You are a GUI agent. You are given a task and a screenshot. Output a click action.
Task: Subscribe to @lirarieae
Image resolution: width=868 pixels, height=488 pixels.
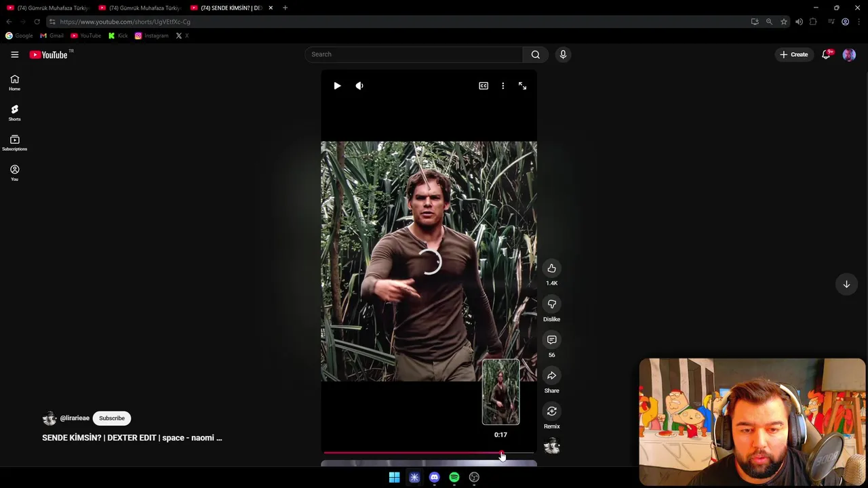[112, 418]
